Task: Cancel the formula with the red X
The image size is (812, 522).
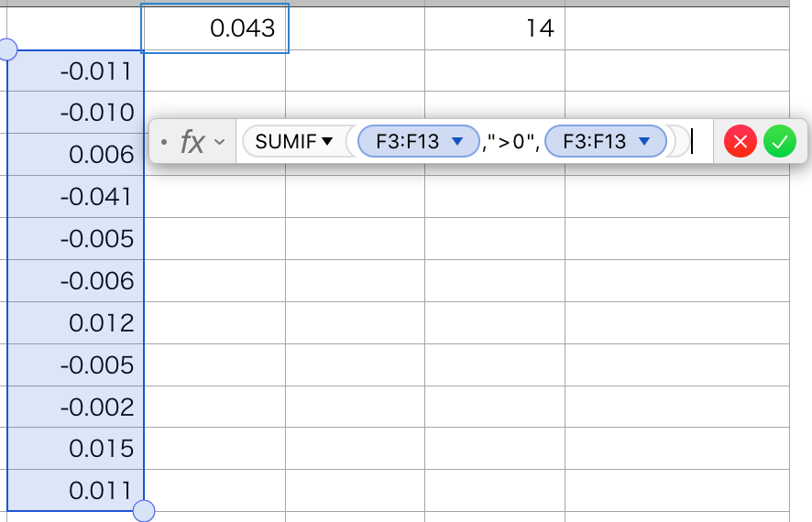Action: [741, 142]
